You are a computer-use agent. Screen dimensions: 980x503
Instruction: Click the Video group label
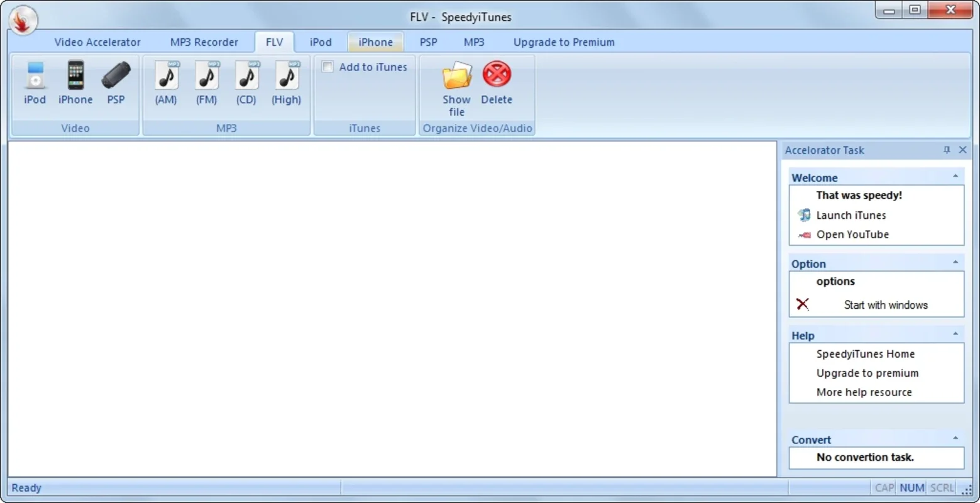tap(75, 128)
